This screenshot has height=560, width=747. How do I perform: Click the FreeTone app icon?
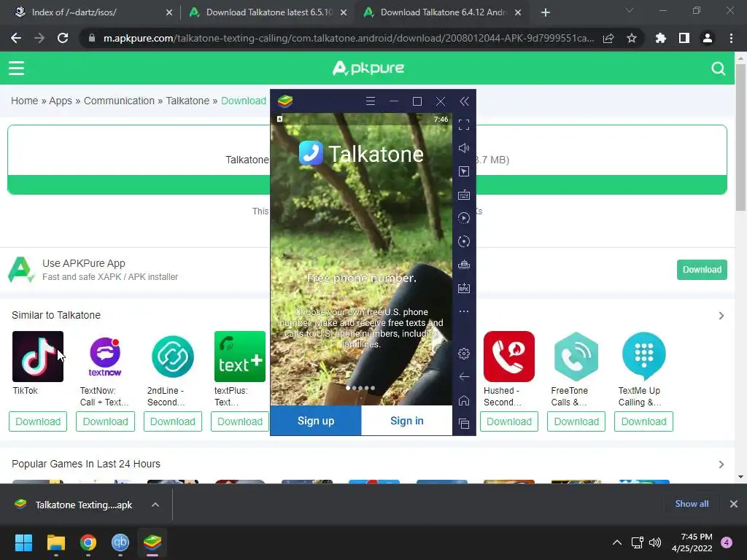[x=576, y=356]
